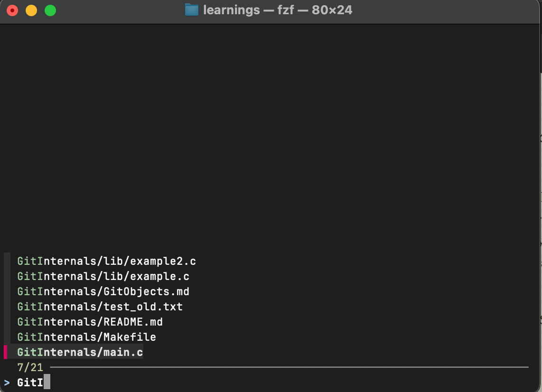Select GitInternals/README.md entry

tap(90, 321)
